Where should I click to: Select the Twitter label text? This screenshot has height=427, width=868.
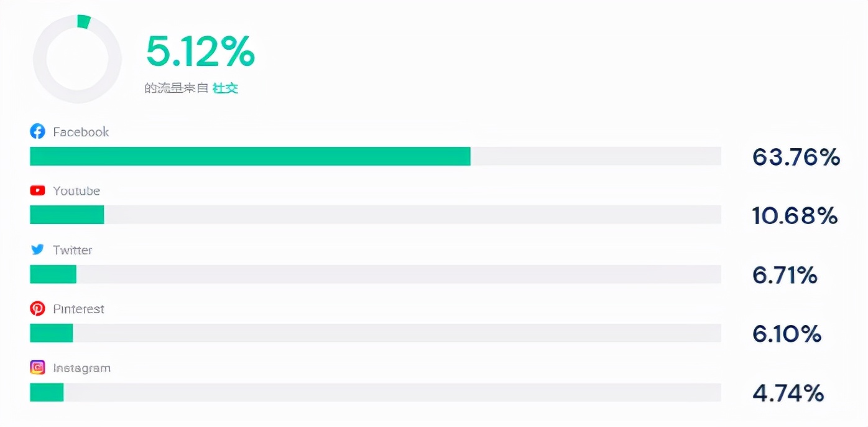[x=73, y=250]
